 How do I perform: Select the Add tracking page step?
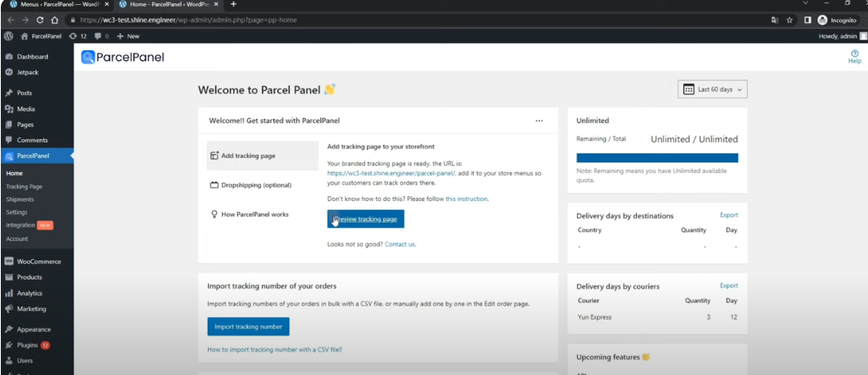tap(263, 156)
